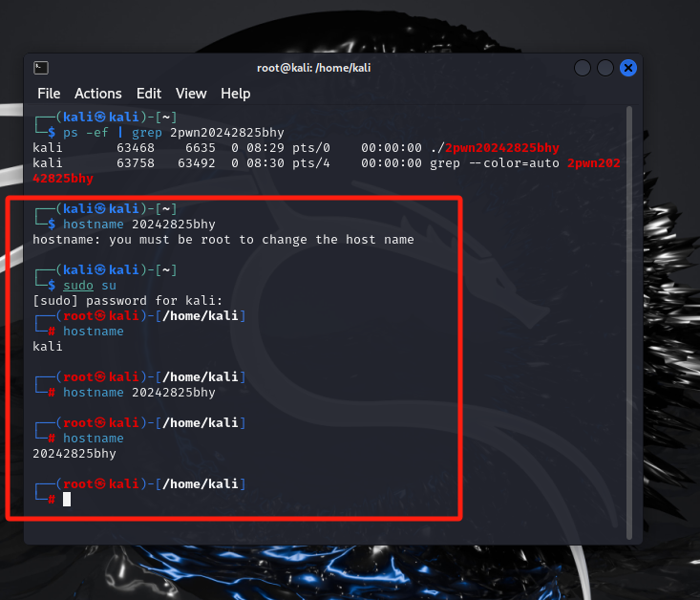Click PID 63468 in the process list

click(136, 148)
